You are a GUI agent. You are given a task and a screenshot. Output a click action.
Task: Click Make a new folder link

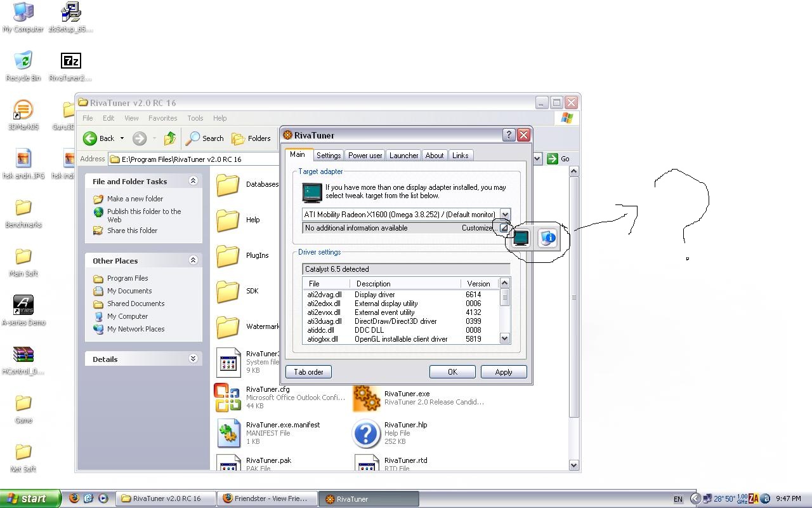click(135, 199)
